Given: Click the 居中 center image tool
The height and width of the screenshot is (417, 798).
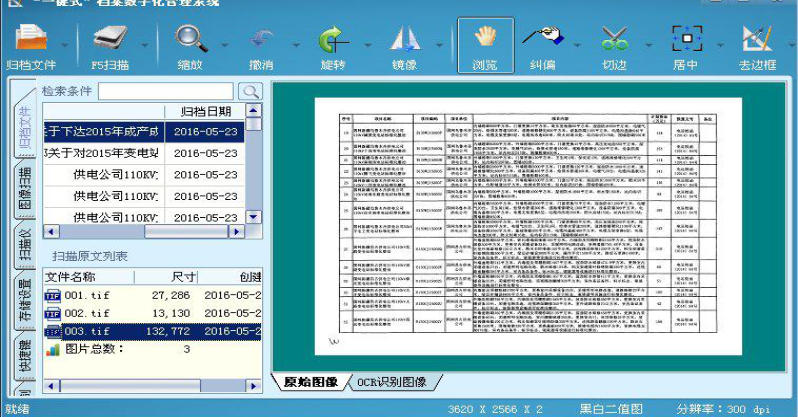Looking at the screenshot, I should (x=685, y=40).
